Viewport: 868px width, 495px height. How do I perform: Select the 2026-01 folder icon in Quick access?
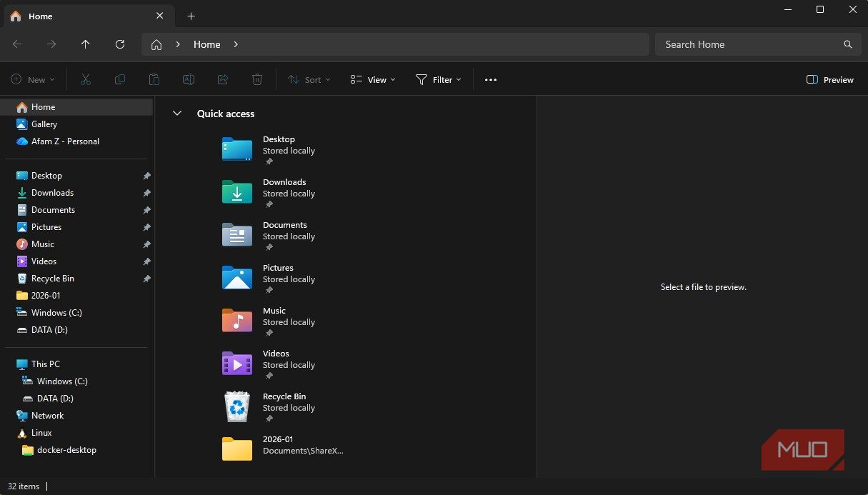(x=237, y=449)
